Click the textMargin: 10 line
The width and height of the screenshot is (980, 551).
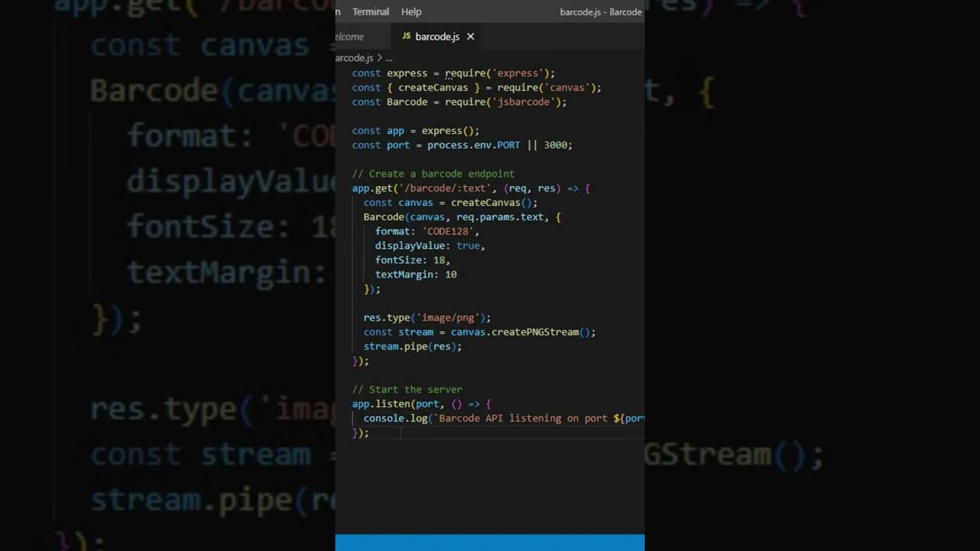point(416,275)
